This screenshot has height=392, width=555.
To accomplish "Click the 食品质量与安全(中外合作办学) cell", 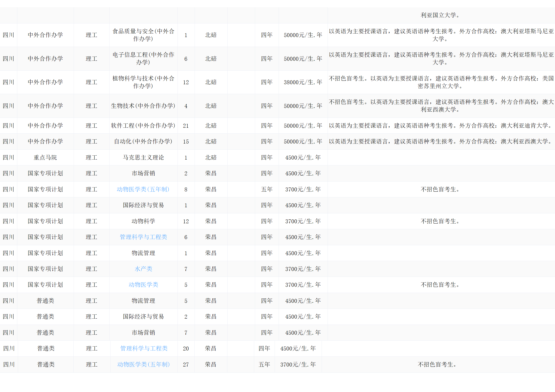I will pos(143,35).
